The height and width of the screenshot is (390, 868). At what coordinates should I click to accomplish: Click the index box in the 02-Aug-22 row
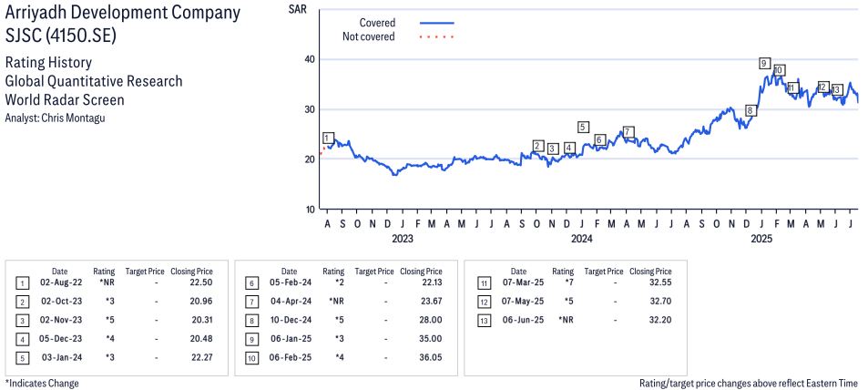(x=22, y=284)
